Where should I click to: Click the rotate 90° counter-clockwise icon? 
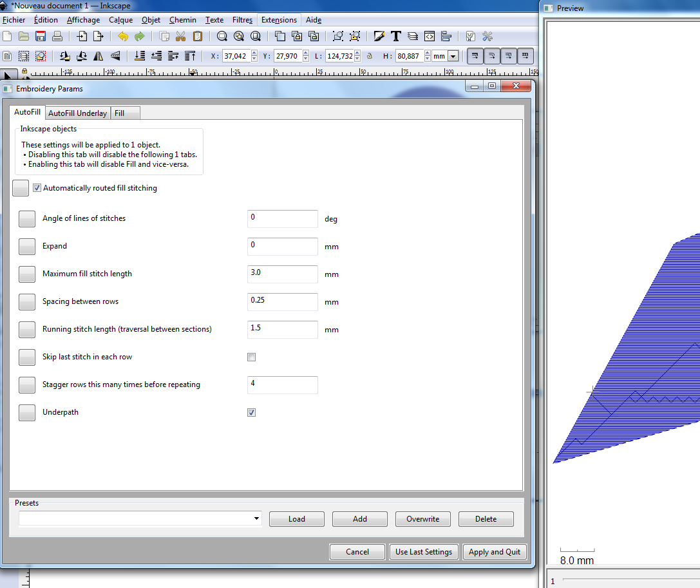point(64,56)
